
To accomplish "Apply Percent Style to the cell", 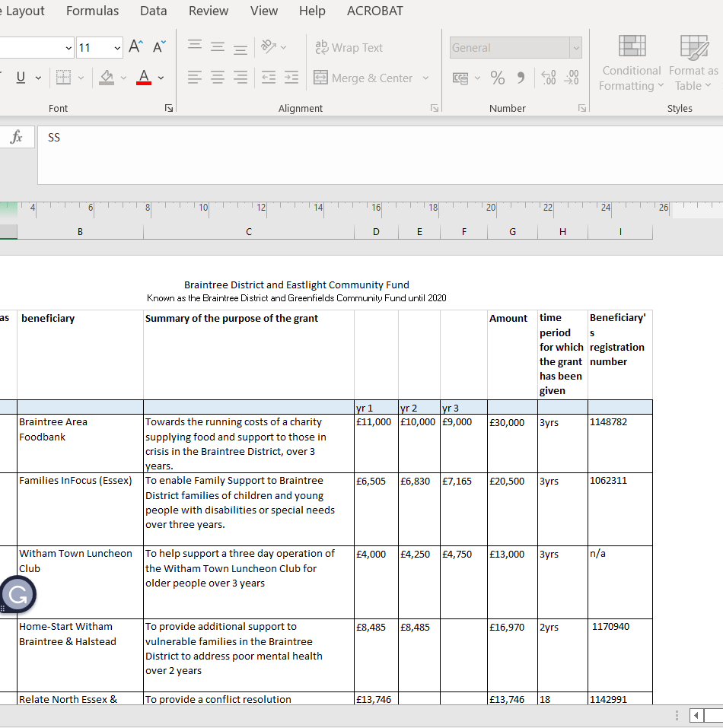I will pos(497,78).
